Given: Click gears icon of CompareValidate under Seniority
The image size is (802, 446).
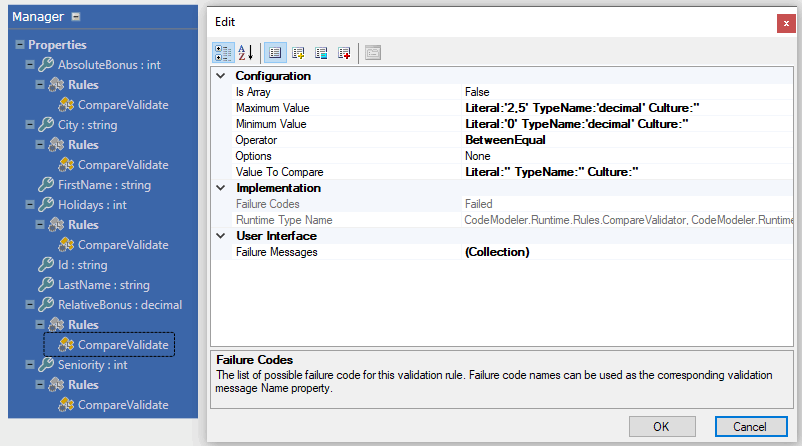Looking at the screenshot, I should point(66,405).
